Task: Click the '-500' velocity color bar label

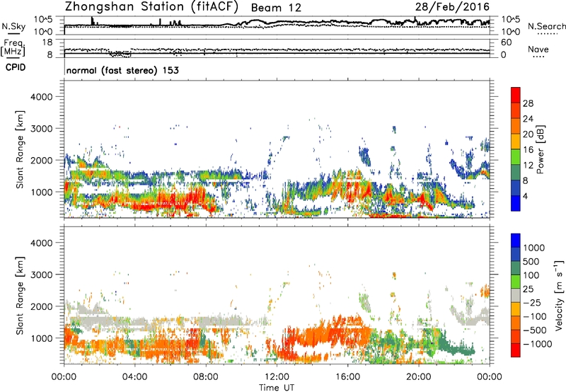Action: coord(535,330)
